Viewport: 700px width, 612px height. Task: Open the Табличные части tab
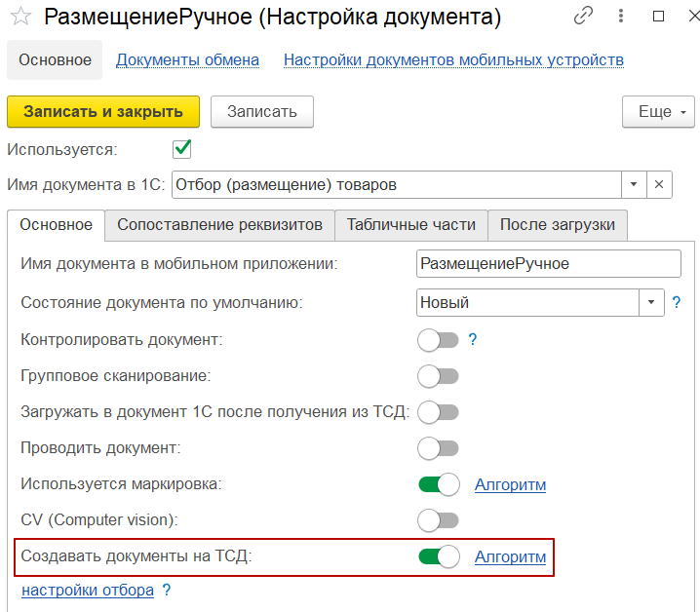(x=410, y=224)
